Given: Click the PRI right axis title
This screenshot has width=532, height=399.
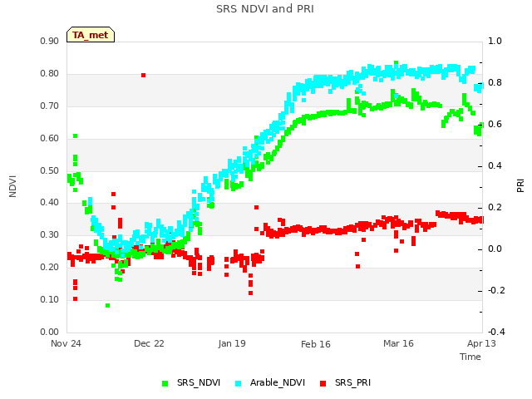Looking at the screenshot, I should click(x=520, y=186).
